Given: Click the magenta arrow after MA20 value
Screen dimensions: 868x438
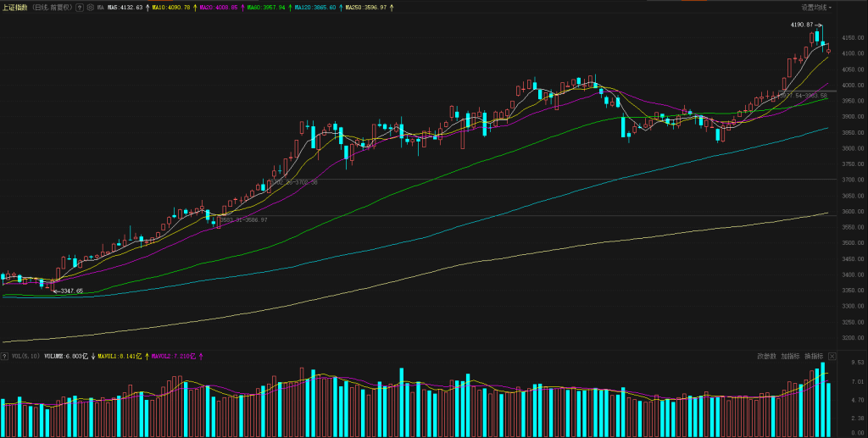Looking at the screenshot, I should [x=243, y=7].
